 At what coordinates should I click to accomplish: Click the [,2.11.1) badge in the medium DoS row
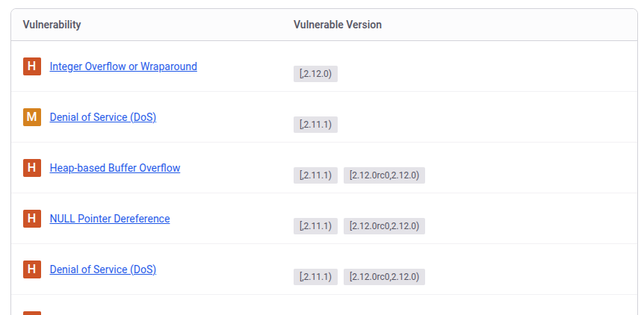point(315,125)
